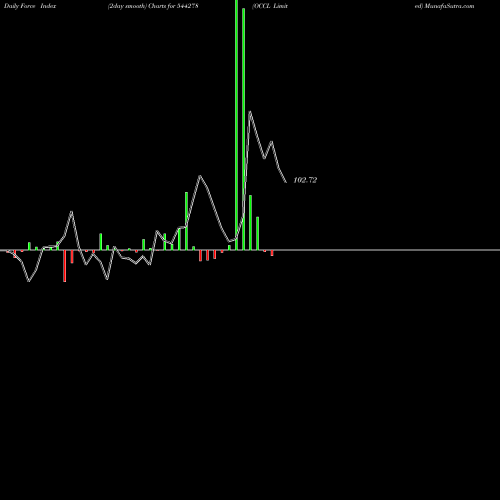Click the 'ed) MunafaSutra.com' text

click(444, 6)
